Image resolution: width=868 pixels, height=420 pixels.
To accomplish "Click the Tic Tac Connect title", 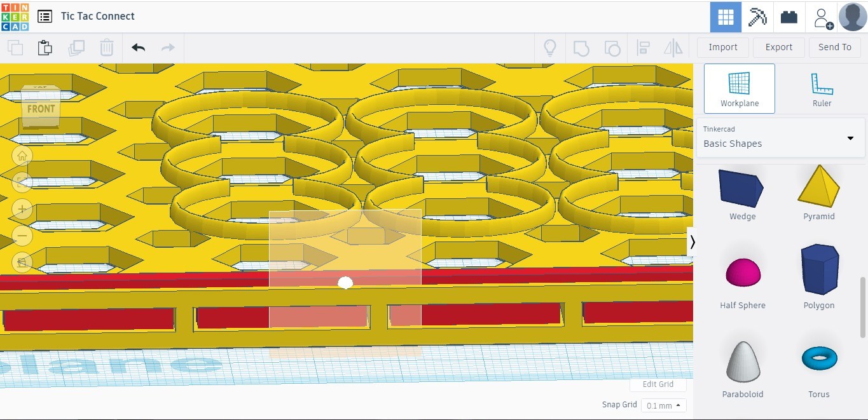I will click(98, 17).
